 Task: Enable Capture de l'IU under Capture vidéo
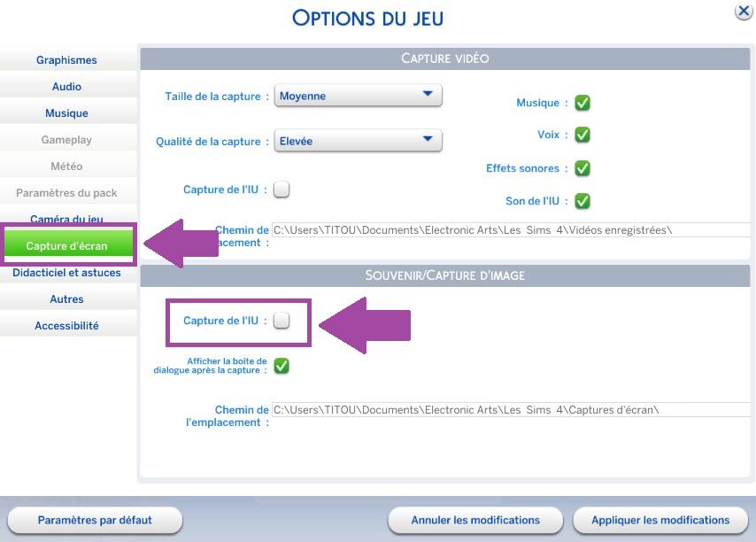(x=282, y=190)
